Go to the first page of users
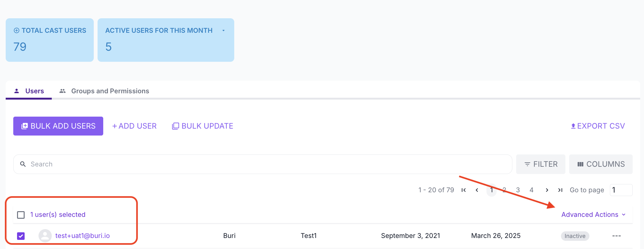 point(463,190)
